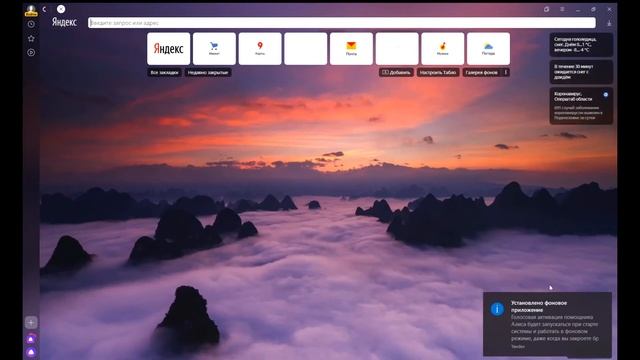The width and height of the screenshot is (640, 360).
Task: Collapse the tab arrow next to the avatar
Action: coord(44,9)
